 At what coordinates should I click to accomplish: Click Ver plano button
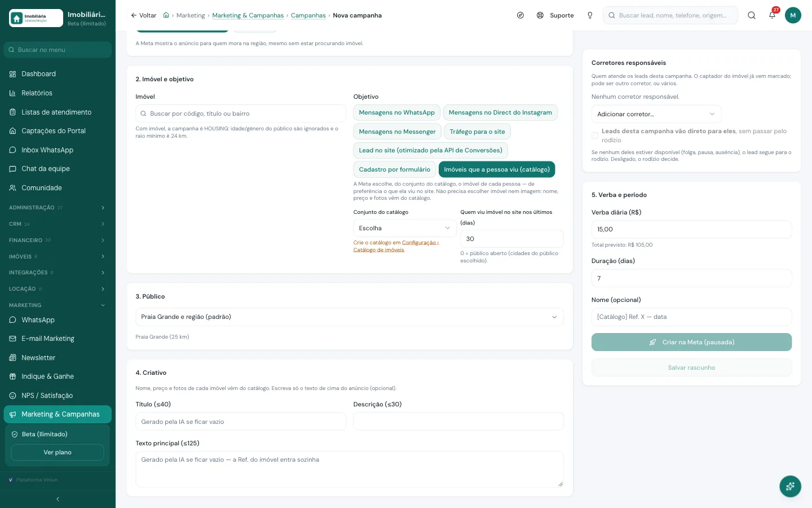click(58, 453)
